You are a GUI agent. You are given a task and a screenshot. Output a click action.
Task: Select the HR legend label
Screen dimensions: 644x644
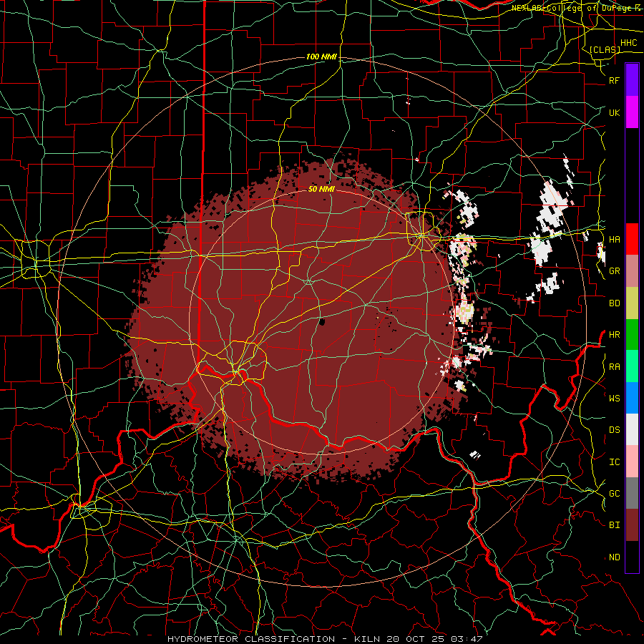pos(614,335)
